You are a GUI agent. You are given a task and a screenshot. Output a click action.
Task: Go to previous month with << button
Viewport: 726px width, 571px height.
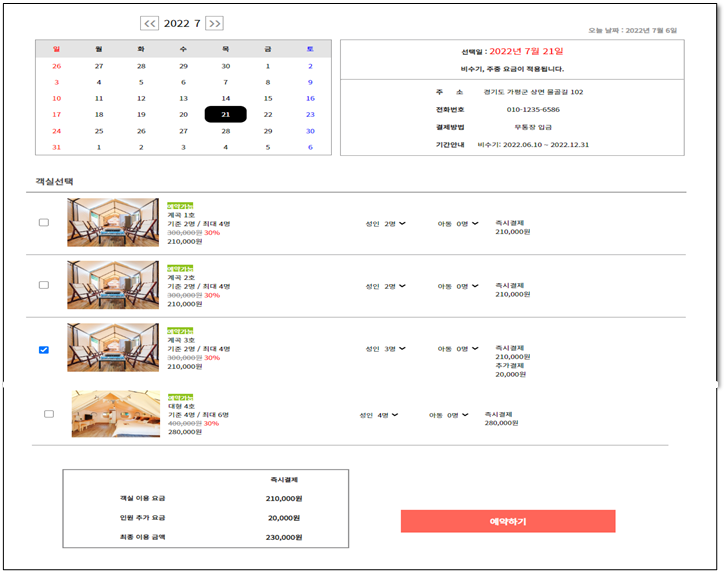coord(149,23)
